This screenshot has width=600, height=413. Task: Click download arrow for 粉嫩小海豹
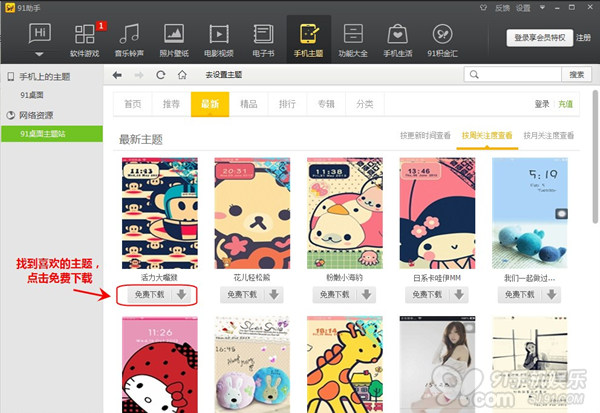coord(367,295)
